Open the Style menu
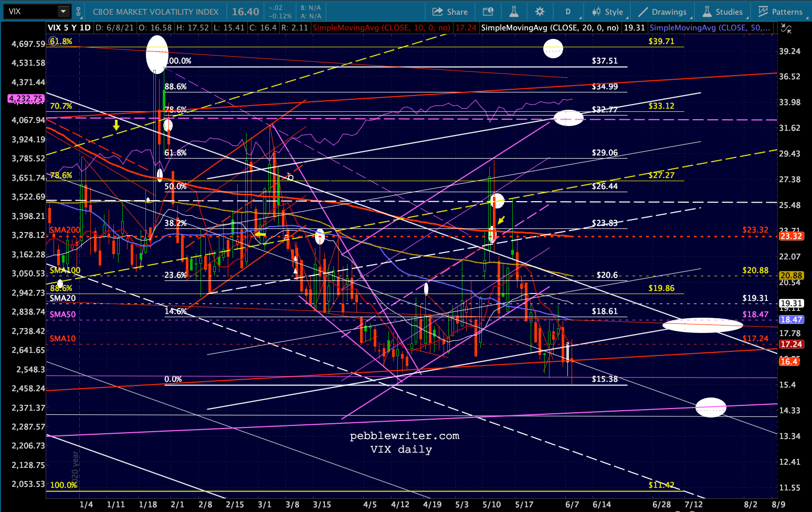The height and width of the screenshot is (512, 812). point(607,12)
